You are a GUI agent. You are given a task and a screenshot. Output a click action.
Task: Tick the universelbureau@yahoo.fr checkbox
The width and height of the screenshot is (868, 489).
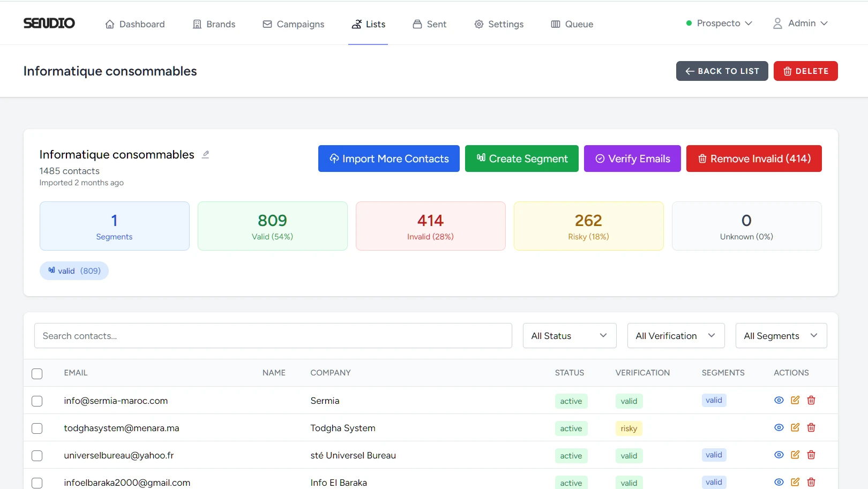point(37,456)
